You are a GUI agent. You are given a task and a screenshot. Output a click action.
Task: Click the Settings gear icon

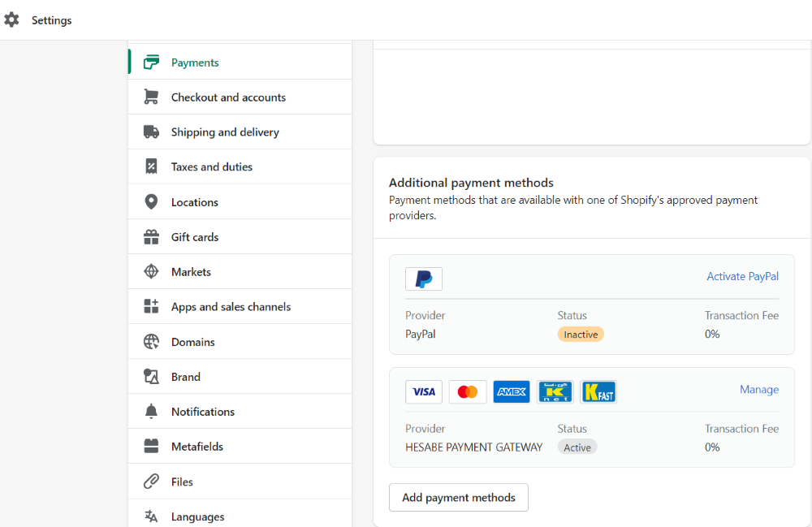(x=11, y=20)
